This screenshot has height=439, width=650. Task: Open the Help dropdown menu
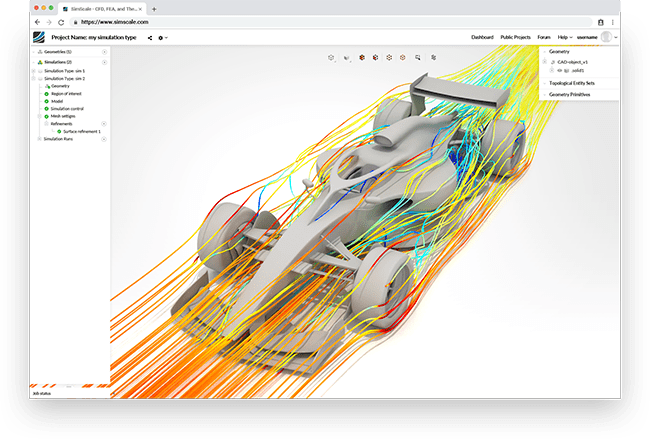[x=565, y=37]
